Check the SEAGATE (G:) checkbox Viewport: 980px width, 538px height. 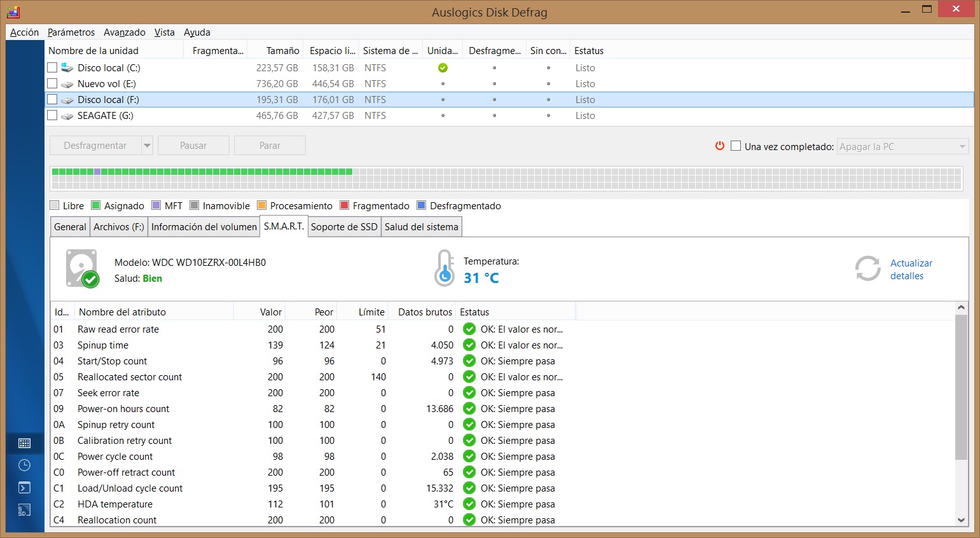[x=52, y=115]
